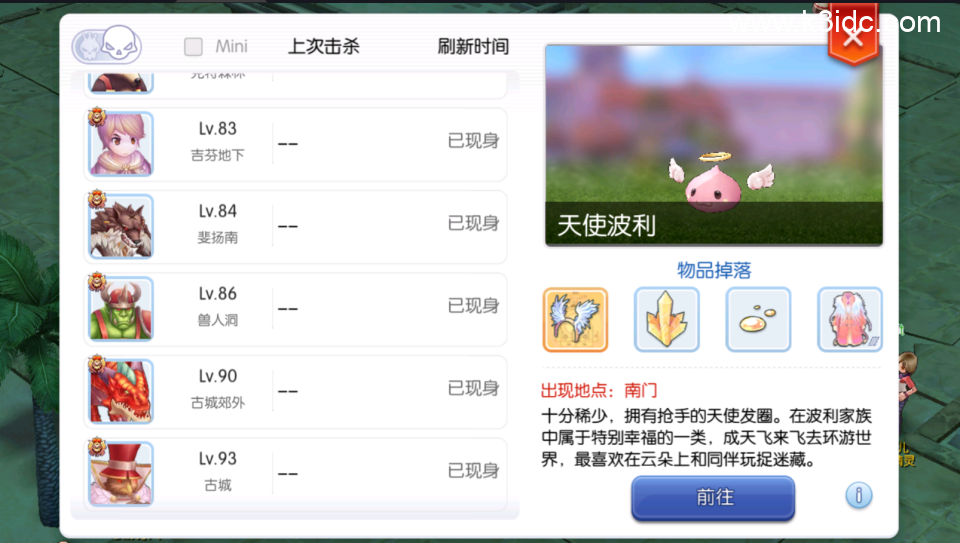Open the angel wing headband drop item
This screenshot has width=960, height=543.
(575, 320)
